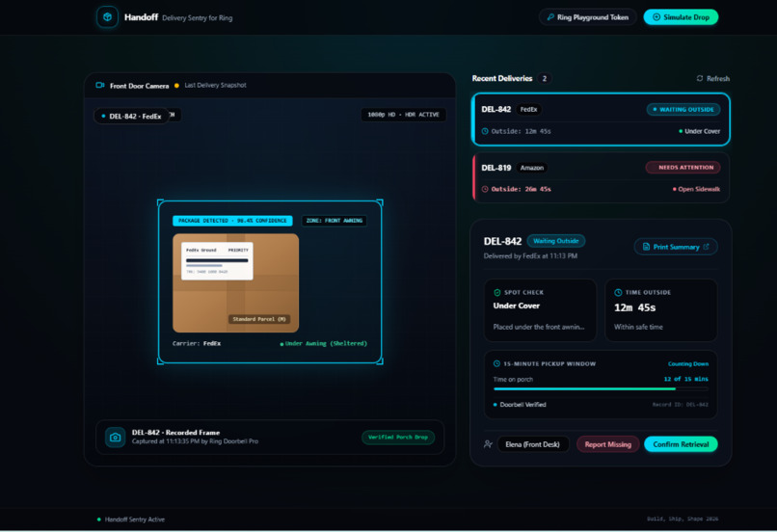
Task: Click the Refresh link text
Action: coord(717,78)
